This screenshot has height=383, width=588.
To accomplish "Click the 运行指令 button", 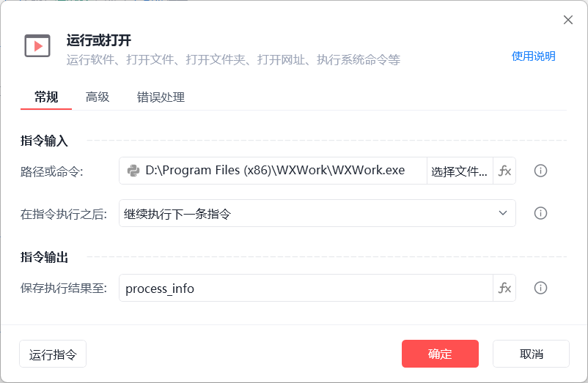I will tap(53, 354).
